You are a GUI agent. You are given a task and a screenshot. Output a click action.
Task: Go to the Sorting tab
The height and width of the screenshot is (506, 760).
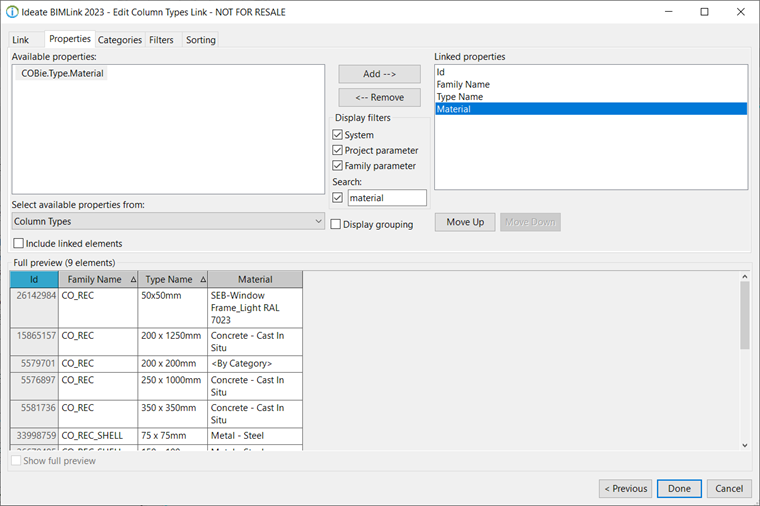point(201,40)
